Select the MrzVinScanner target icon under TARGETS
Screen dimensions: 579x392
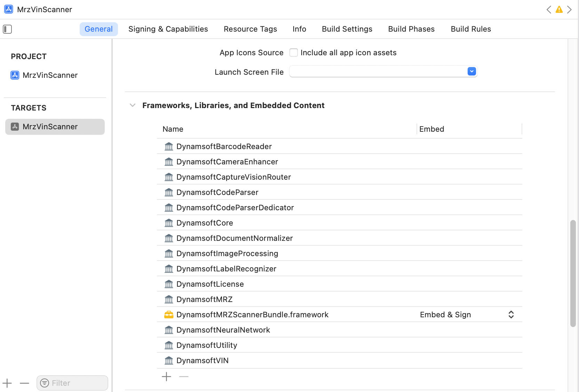[15, 126]
